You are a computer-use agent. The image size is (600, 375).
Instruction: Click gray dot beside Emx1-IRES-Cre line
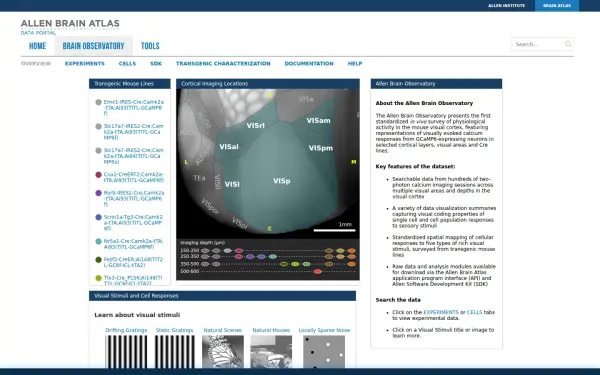(98, 102)
